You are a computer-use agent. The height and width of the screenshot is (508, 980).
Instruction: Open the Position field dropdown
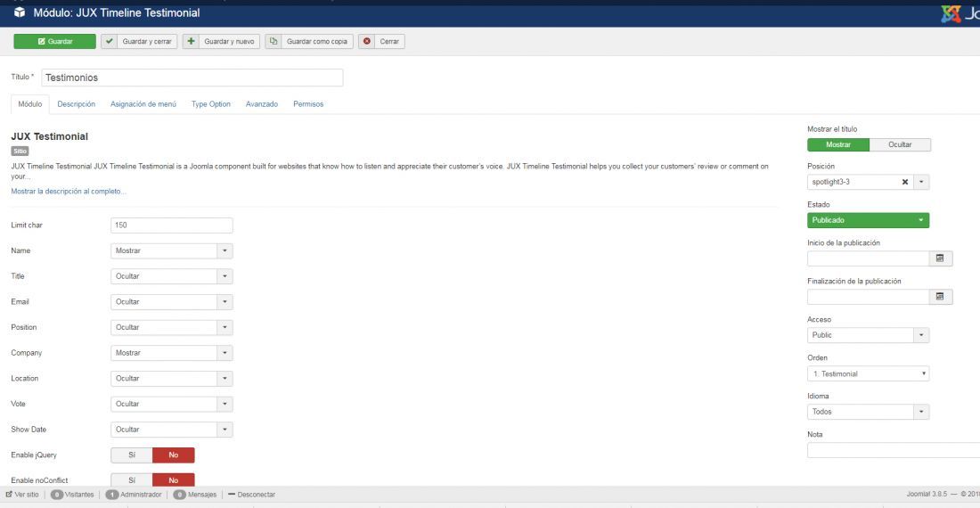[x=172, y=327]
